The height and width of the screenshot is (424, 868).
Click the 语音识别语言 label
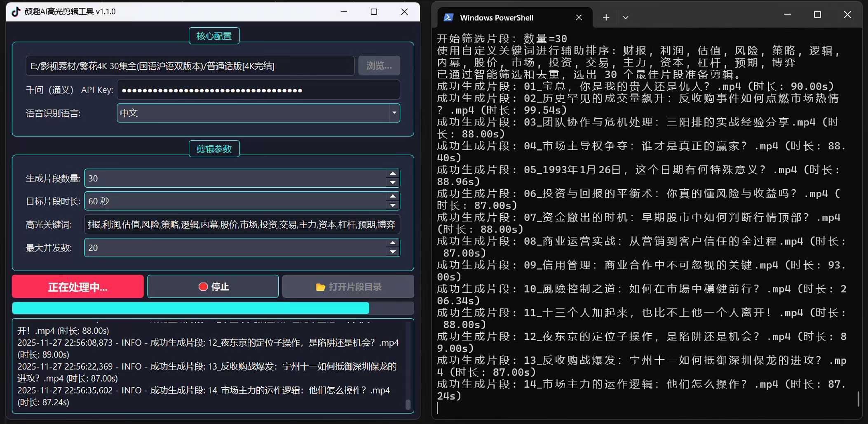[x=53, y=113]
